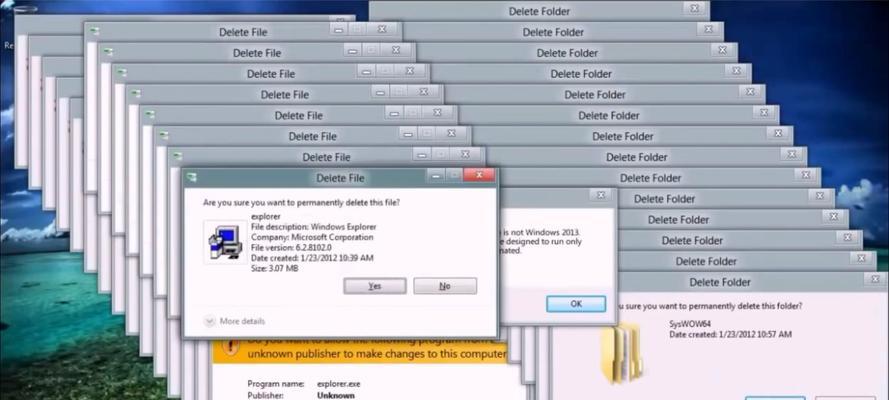Expand More details in Delete File dialog
This screenshot has width=889, height=400.
tap(234, 321)
